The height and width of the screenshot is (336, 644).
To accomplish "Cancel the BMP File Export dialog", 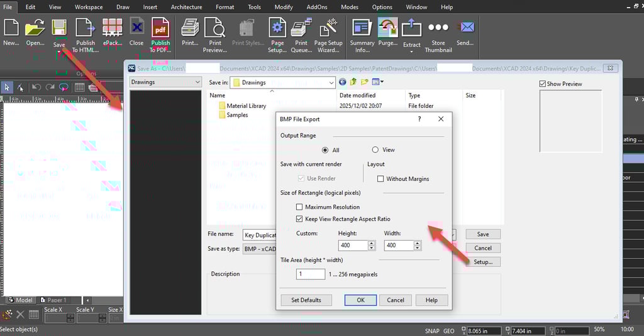I will click(396, 300).
